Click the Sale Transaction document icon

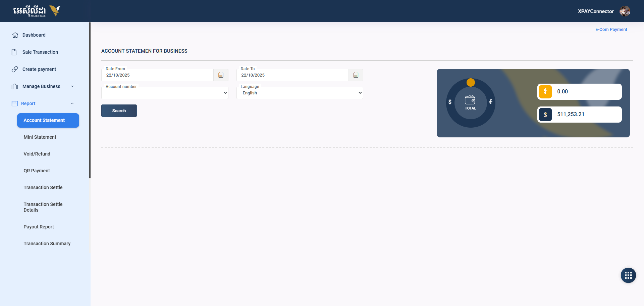[14, 52]
